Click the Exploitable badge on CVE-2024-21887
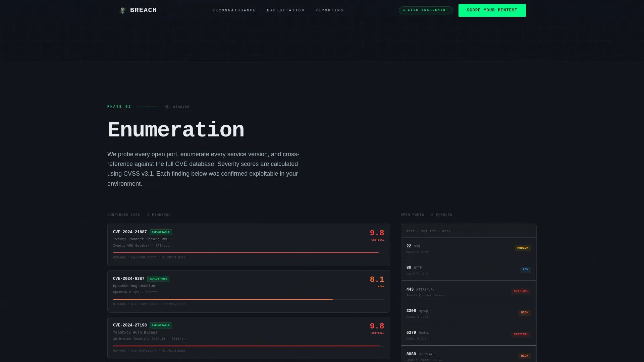This screenshot has width=644, height=362. pyautogui.click(x=161, y=232)
